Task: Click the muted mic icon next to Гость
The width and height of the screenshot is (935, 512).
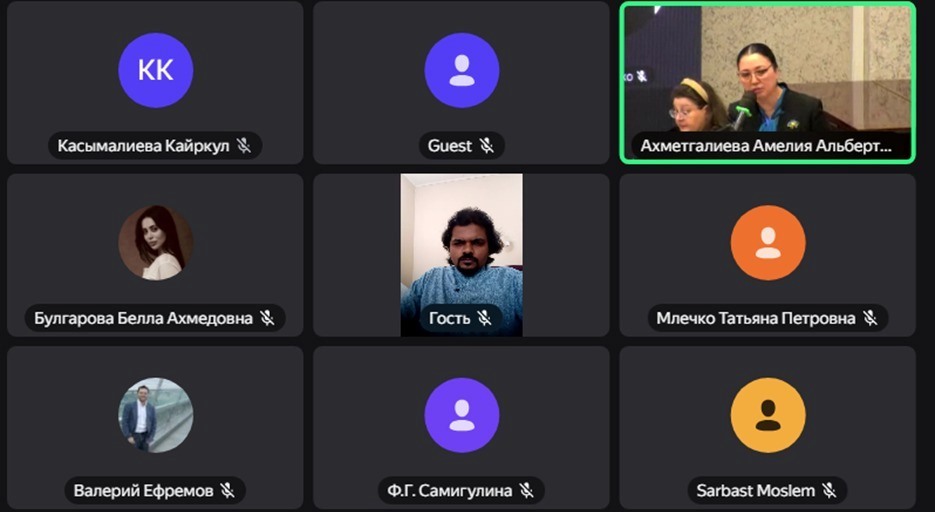Action: (484, 318)
